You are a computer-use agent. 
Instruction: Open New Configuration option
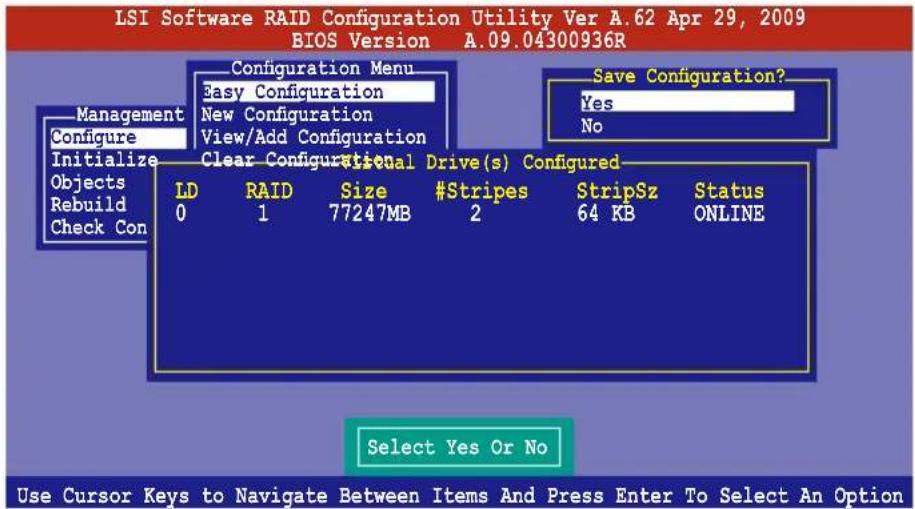[287, 114]
